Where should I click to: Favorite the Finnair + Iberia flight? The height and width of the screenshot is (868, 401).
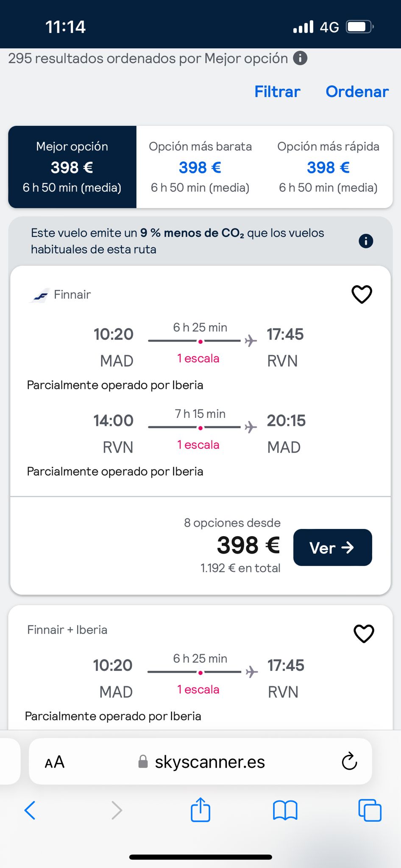coord(364,634)
